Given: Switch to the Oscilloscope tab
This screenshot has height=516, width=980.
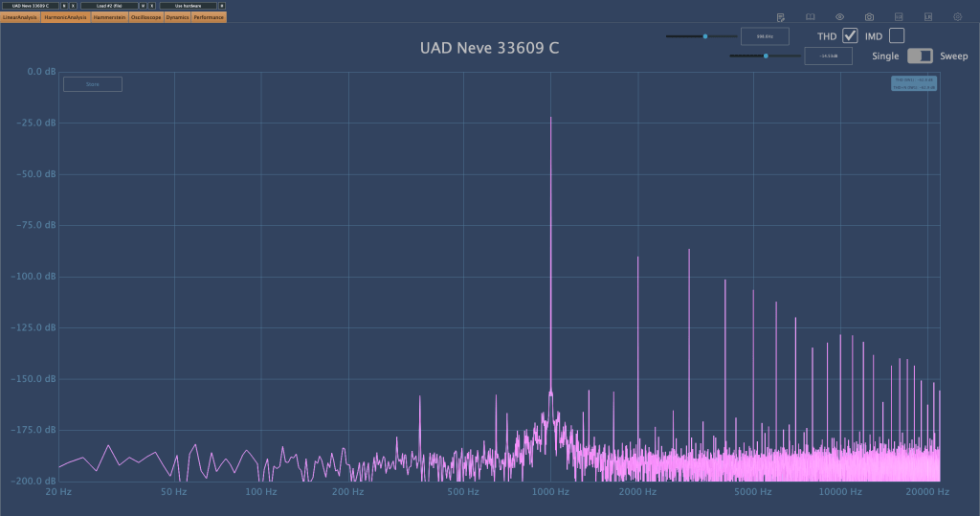Looking at the screenshot, I should [x=144, y=17].
